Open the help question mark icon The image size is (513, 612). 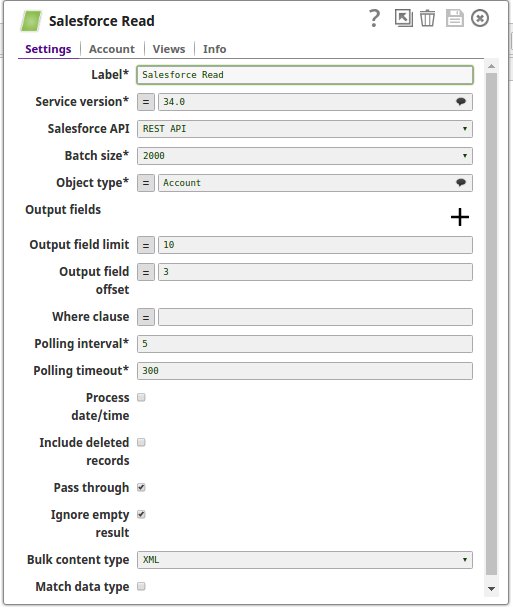pyautogui.click(x=374, y=18)
